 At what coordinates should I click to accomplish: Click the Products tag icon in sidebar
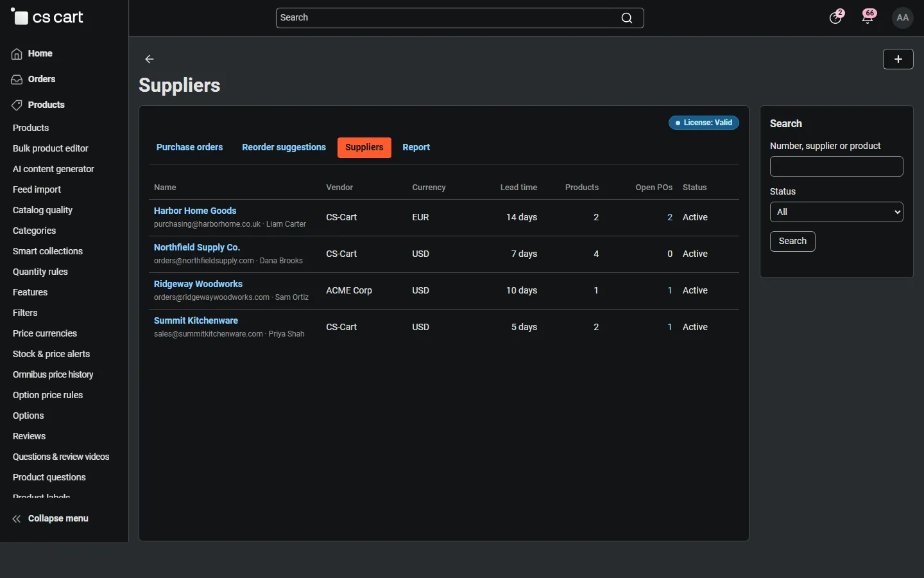click(x=17, y=105)
